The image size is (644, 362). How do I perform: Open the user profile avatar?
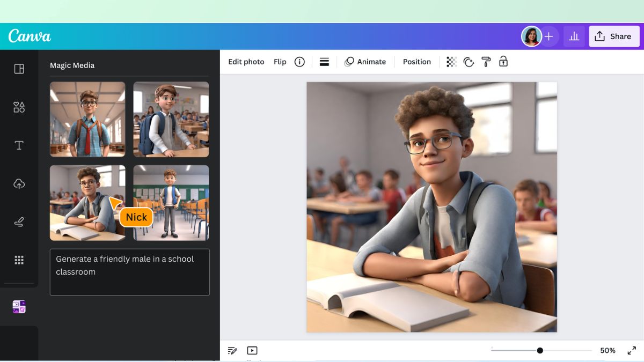coord(531,36)
